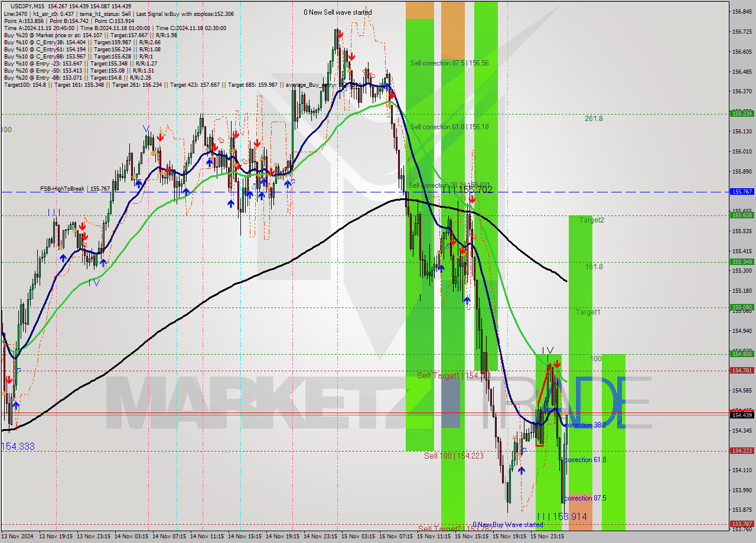This screenshot has height=543, width=756.
Task: Select the 'Buy %20 @ Entry -88: 153.071' line
Action: tap(77, 77)
